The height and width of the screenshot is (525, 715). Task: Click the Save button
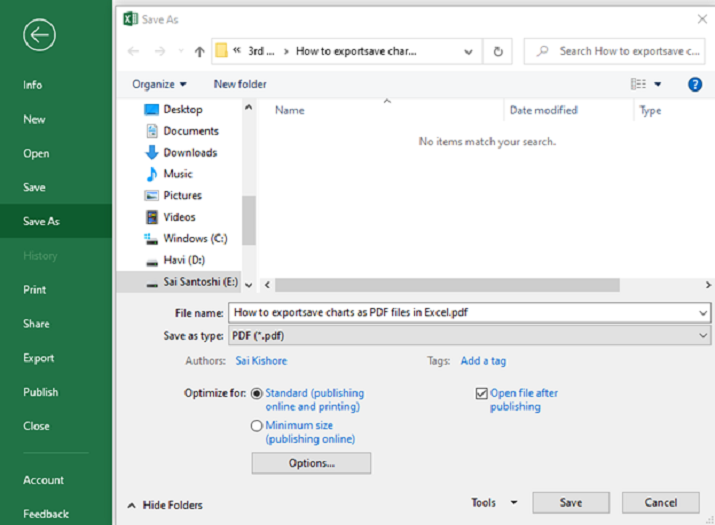point(570,503)
